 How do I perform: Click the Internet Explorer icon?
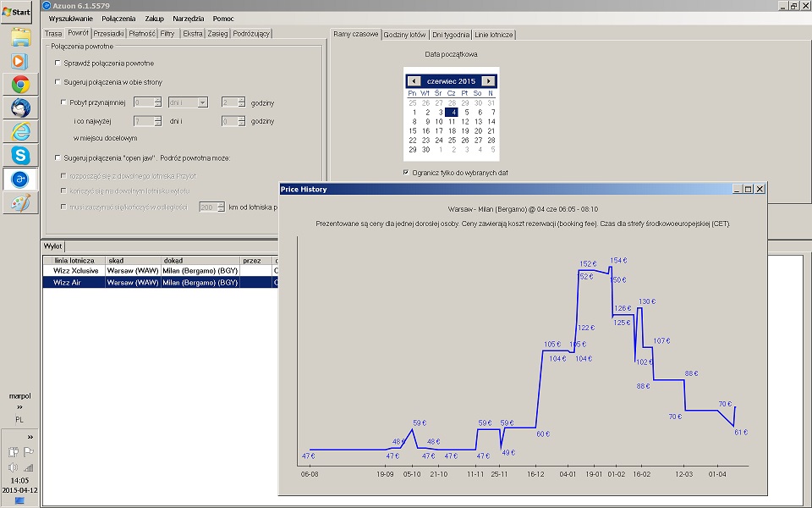tap(20, 132)
